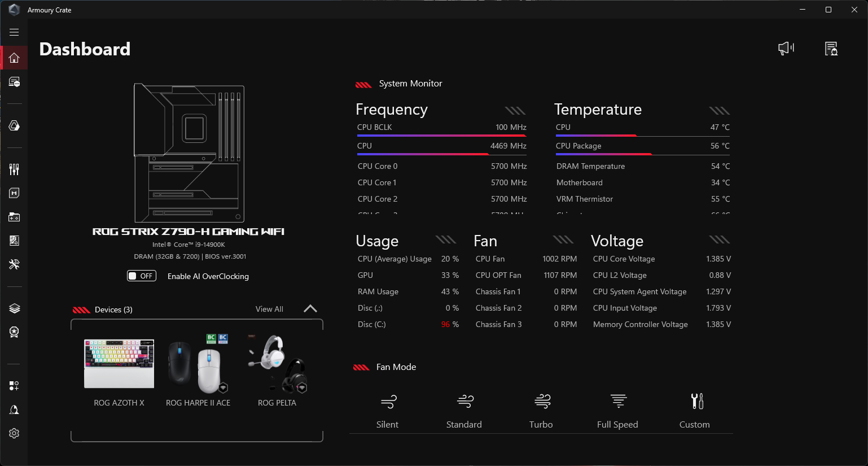The width and height of the screenshot is (868, 466).
Task: Collapse the Devices section with chevron
Action: click(x=310, y=309)
